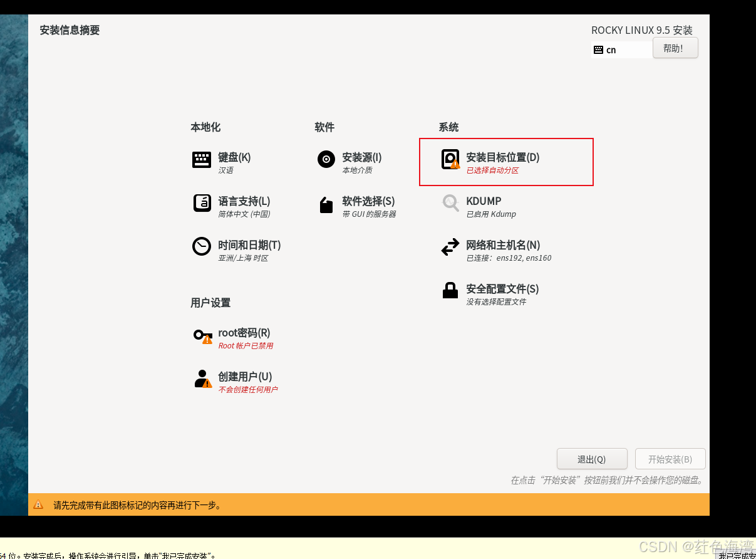Click the text 亚洲/上海 时区

click(x=243, y=258)
